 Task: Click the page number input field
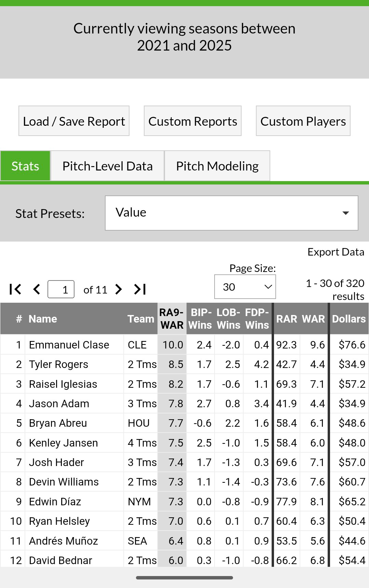(61, 289)
